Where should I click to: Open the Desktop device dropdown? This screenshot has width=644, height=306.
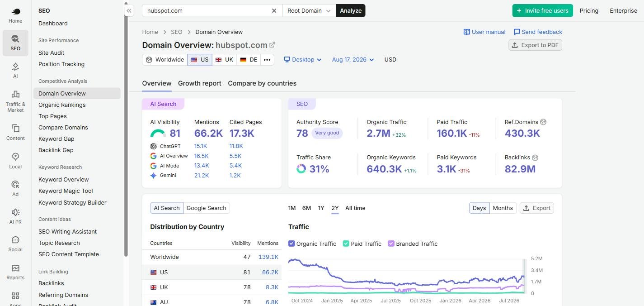coord(303,60)
